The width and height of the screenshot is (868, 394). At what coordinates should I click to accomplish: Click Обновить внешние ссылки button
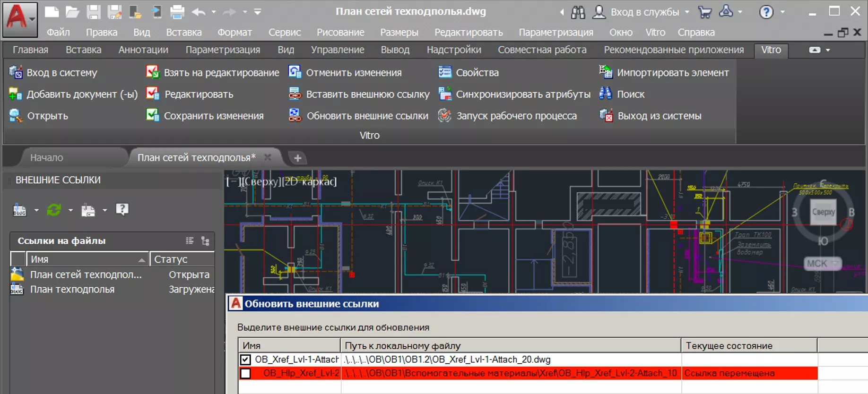[x=359, y=116]
